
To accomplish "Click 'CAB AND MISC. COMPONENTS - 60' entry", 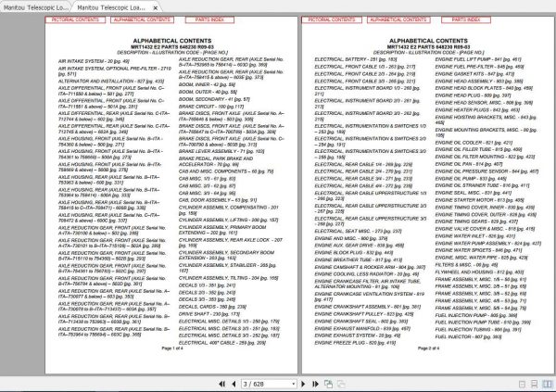I will click(226, 171).
